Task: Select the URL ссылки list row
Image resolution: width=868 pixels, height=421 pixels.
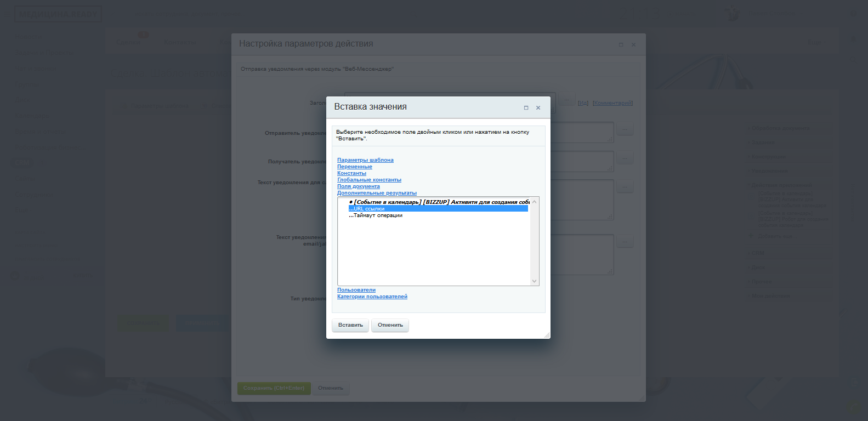Action: (438, 209)
